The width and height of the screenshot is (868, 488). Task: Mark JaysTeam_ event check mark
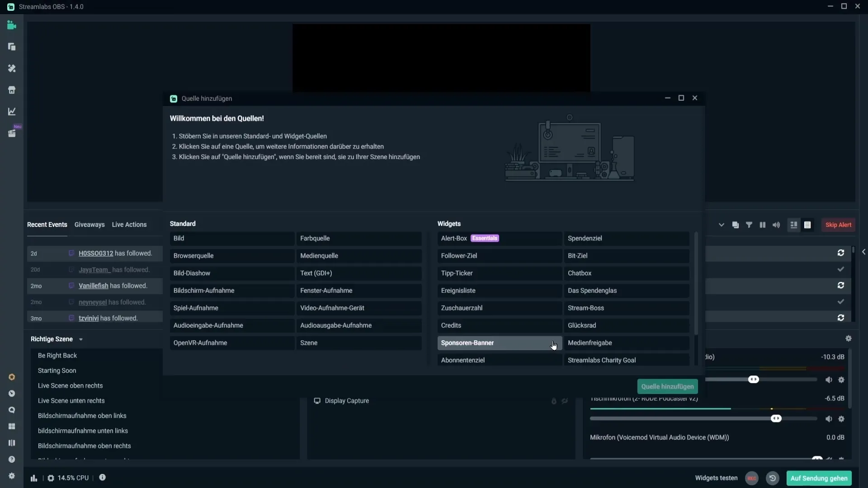click(x=841, y=269)
